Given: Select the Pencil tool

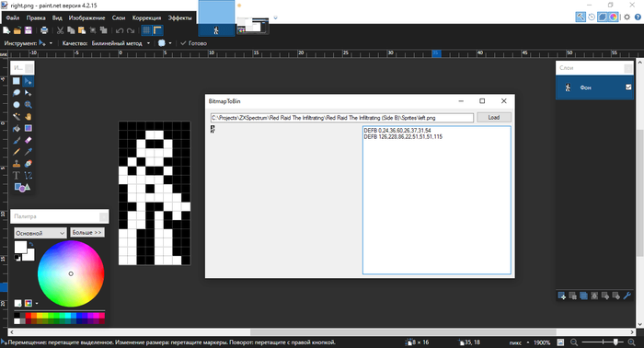Looking at the screenshot, I should [17, 152].
